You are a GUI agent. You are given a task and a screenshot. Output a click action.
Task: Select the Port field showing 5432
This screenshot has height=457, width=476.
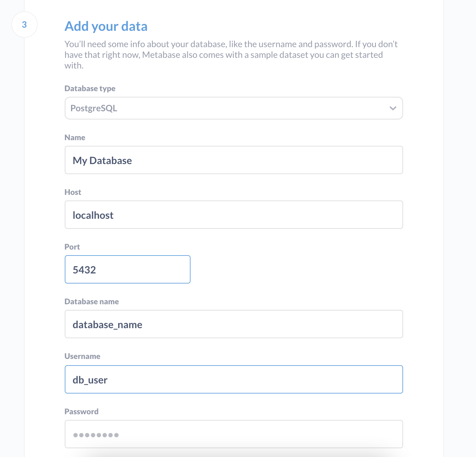coord(127,269)
